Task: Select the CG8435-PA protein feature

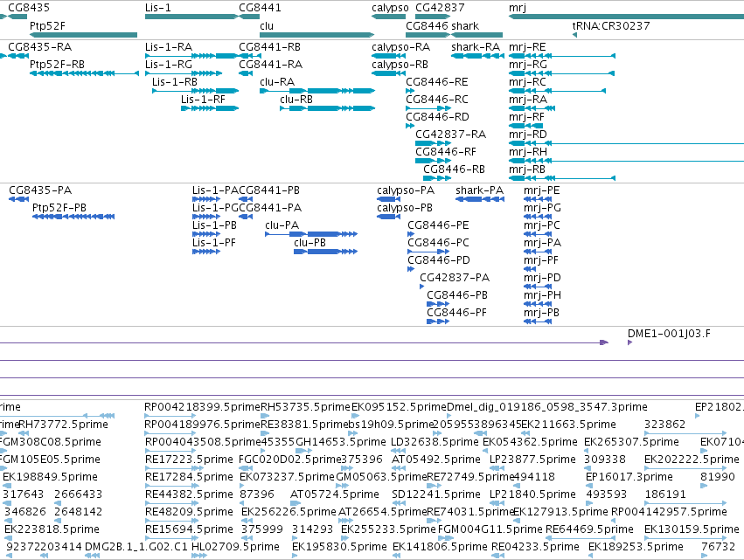Action: point(19,199)
